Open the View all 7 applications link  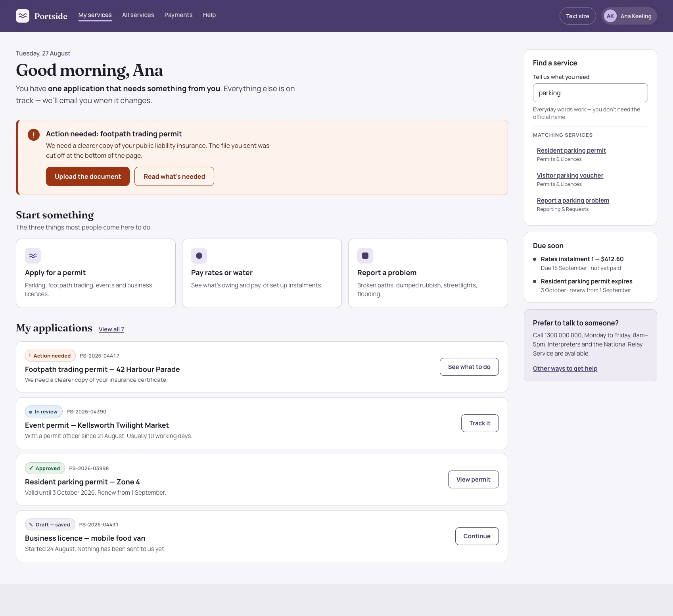111,329
